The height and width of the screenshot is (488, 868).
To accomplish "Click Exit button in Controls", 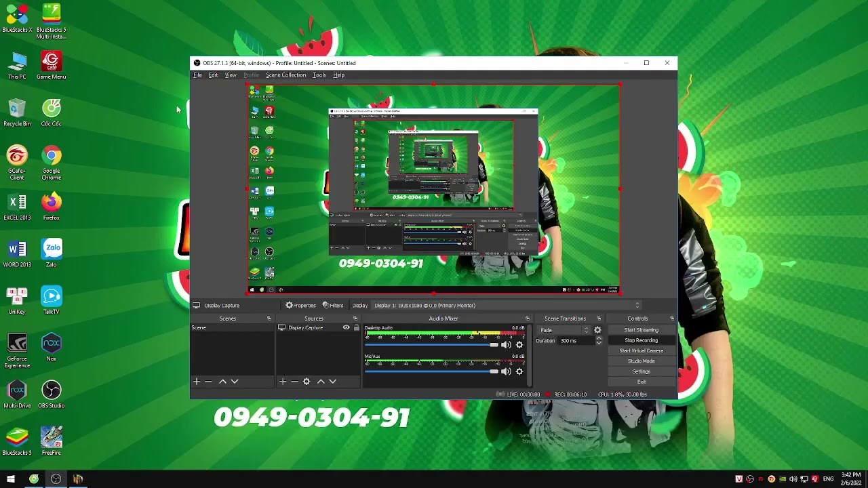I will 641,382.
